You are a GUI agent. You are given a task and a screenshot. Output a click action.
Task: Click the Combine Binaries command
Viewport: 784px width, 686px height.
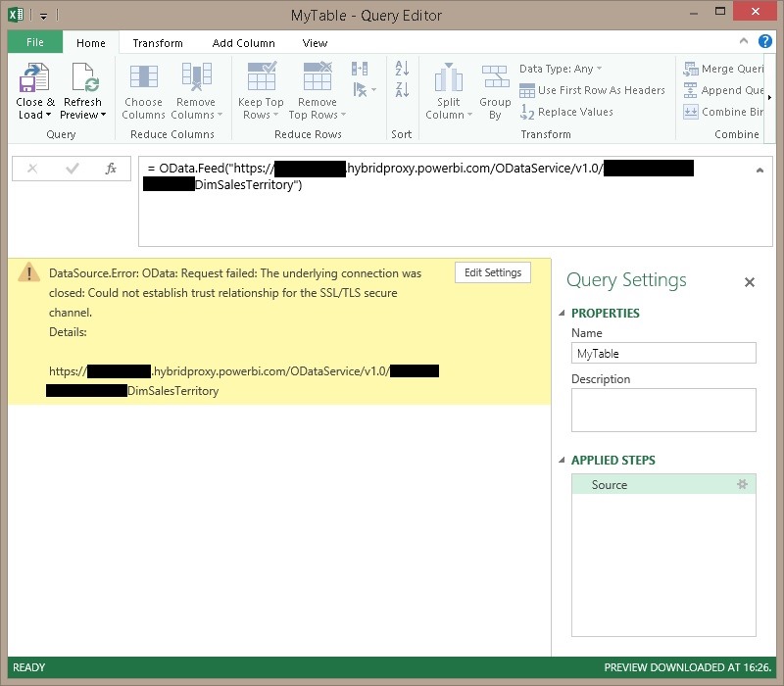tap(723, 112)
